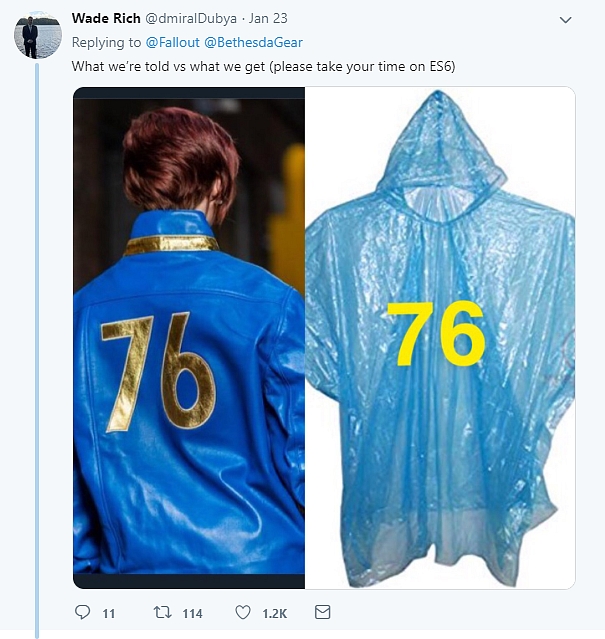The width and height of the screenshot is (605, 639).
Task: View the blue leather jacket photo
Action: 189,337
